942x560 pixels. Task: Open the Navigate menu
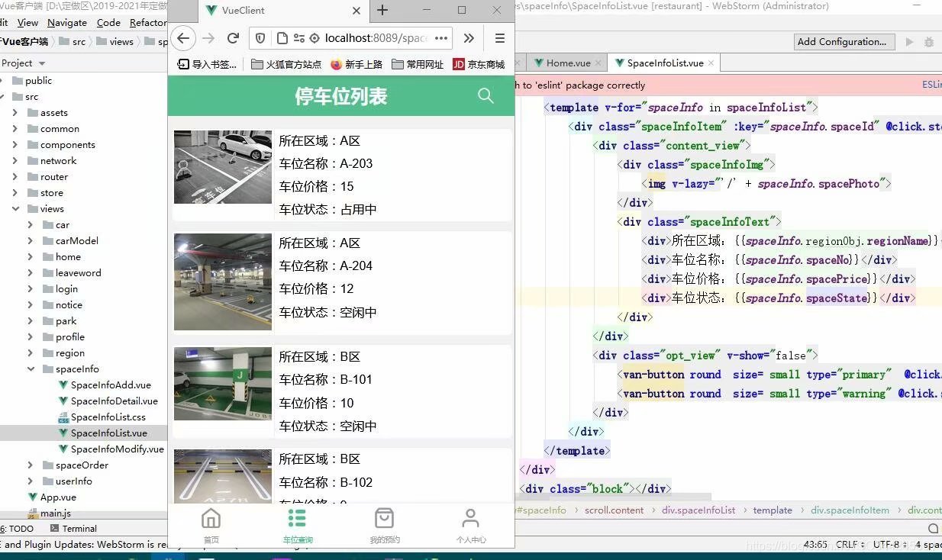coord(67,23)
